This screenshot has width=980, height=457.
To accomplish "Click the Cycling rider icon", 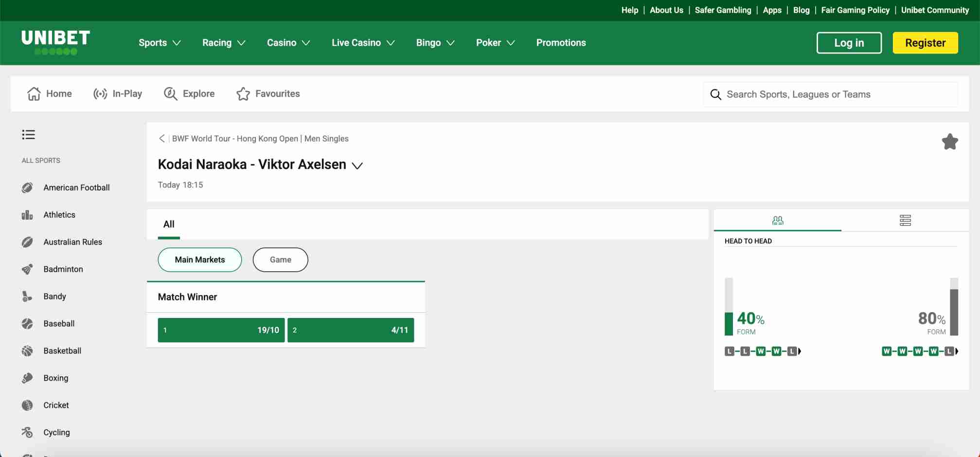I will [x=27, y=433].
